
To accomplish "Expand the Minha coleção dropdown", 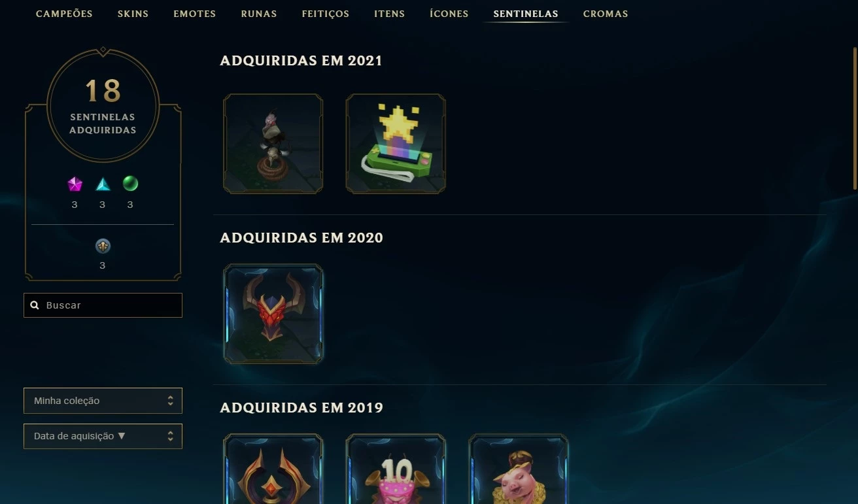I will click(x=103, y=401).
